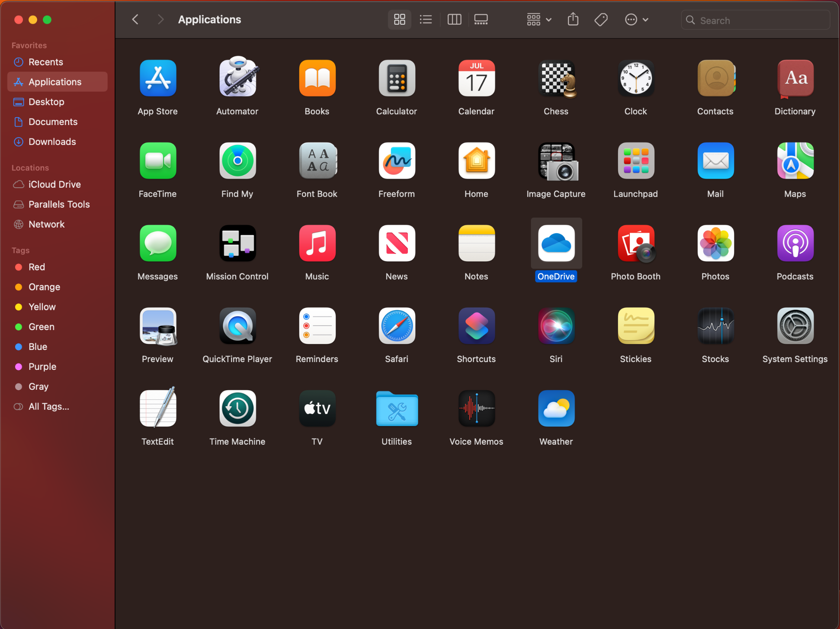Click the Tags button in the toolbar
The width and height of the screenshot is (840, 629).
coord(601,19)
